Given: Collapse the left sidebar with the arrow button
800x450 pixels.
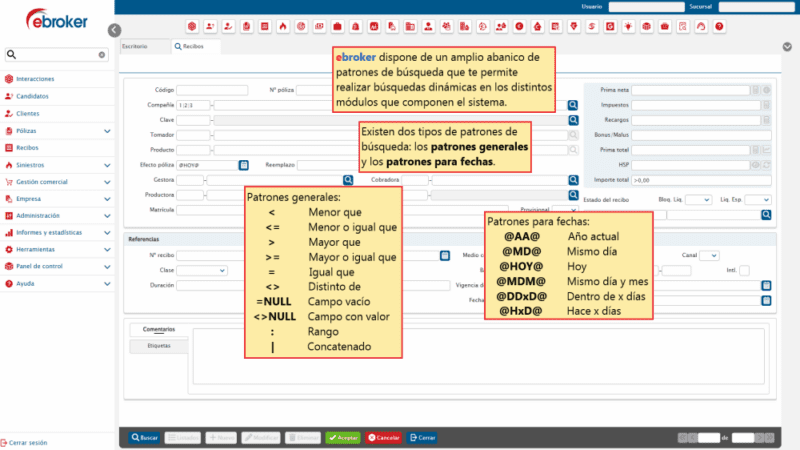Looking at the screenshot, I should [x=114, y=30].
